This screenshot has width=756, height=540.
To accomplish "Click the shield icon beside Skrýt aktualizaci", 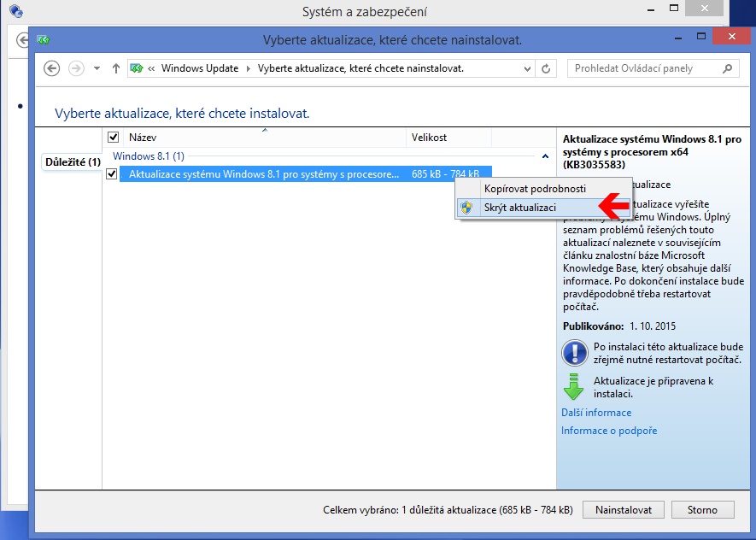I will pos(466,208).
